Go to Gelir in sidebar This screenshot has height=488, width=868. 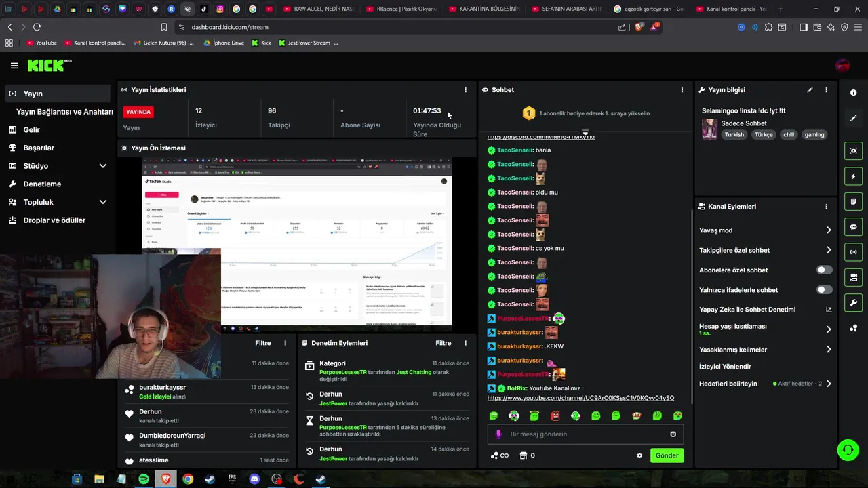point(58,129)
